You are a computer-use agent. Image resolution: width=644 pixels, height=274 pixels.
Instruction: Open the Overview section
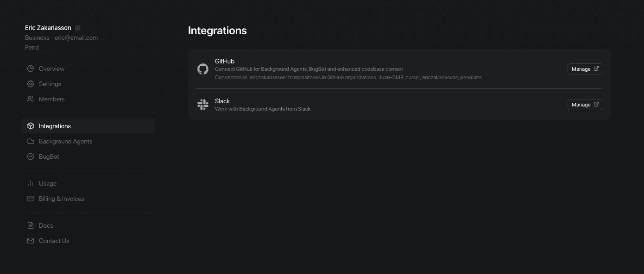coord(51,68)
